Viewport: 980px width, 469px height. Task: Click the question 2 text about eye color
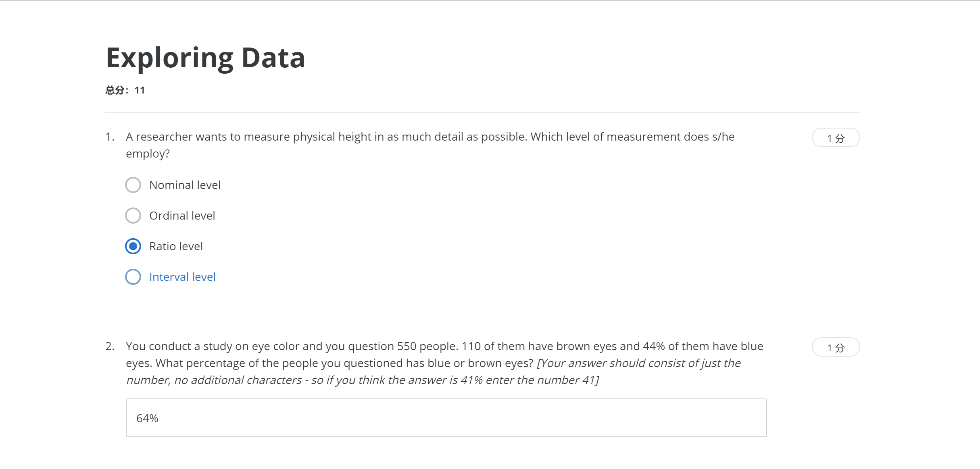pyautogui.click(x=444, y=347)
